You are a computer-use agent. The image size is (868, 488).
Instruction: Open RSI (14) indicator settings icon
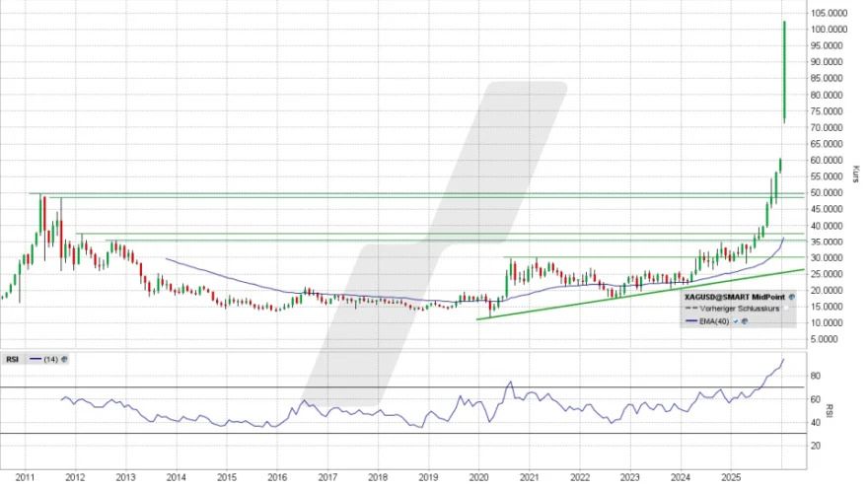(63, 359)
